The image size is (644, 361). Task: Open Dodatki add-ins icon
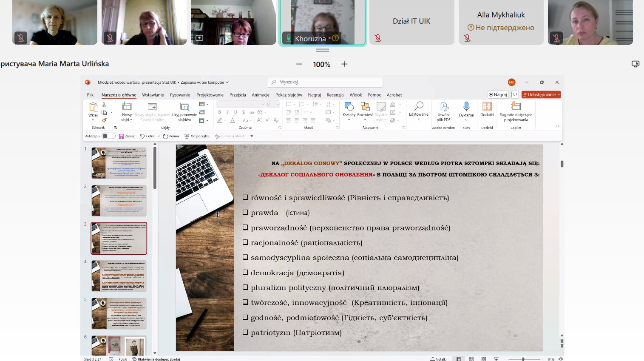coord(487,107)
